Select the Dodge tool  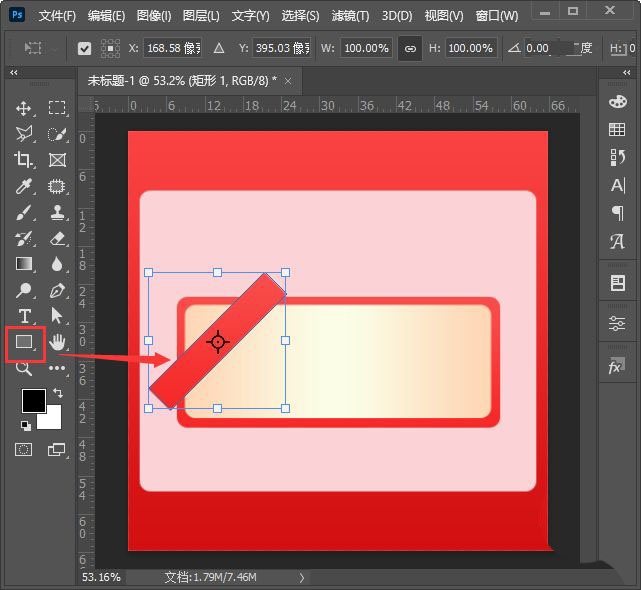pyautogui.click(x=24, y=290)
